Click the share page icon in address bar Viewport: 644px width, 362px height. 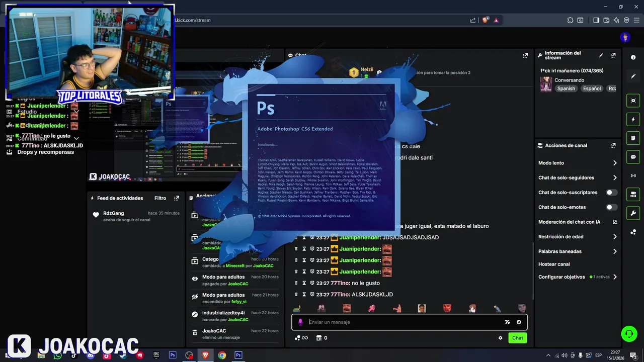point(473,20)
